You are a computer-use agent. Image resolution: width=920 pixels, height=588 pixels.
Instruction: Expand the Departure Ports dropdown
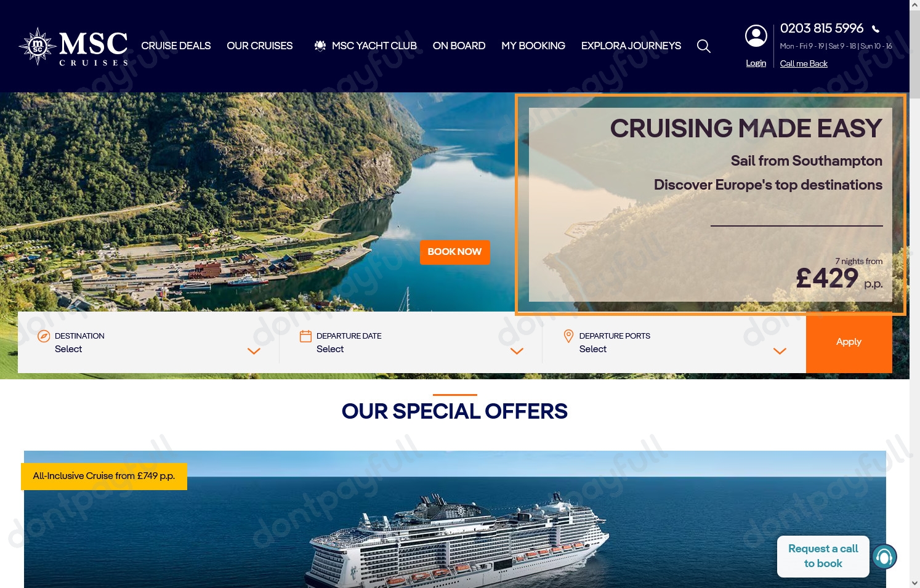pyautogui.click(x=674, y=342)
